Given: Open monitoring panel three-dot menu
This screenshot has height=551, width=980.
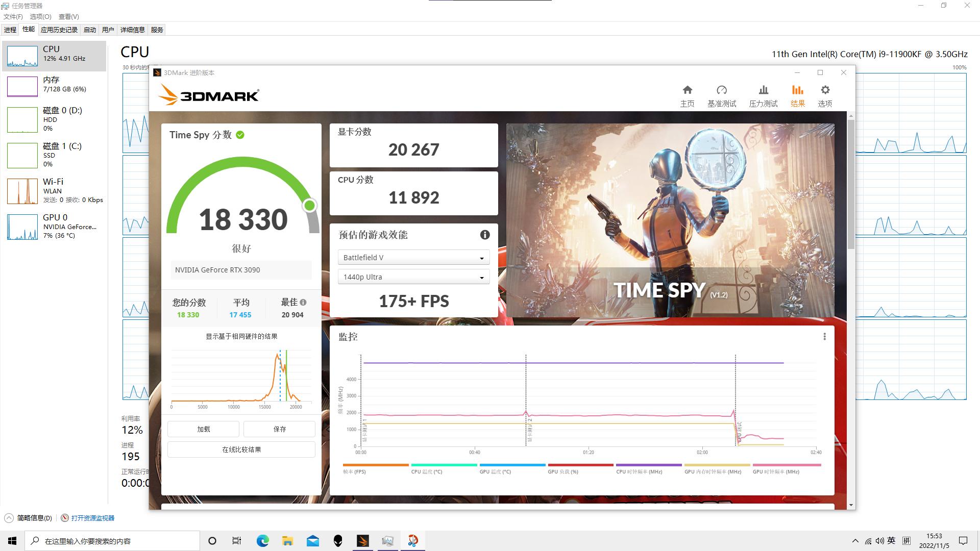Looking at the screenshot, I should coord(824,337).
